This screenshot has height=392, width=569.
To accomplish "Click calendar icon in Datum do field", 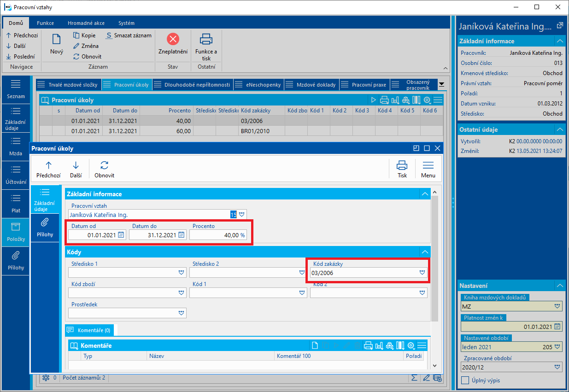I will point(182,235).
